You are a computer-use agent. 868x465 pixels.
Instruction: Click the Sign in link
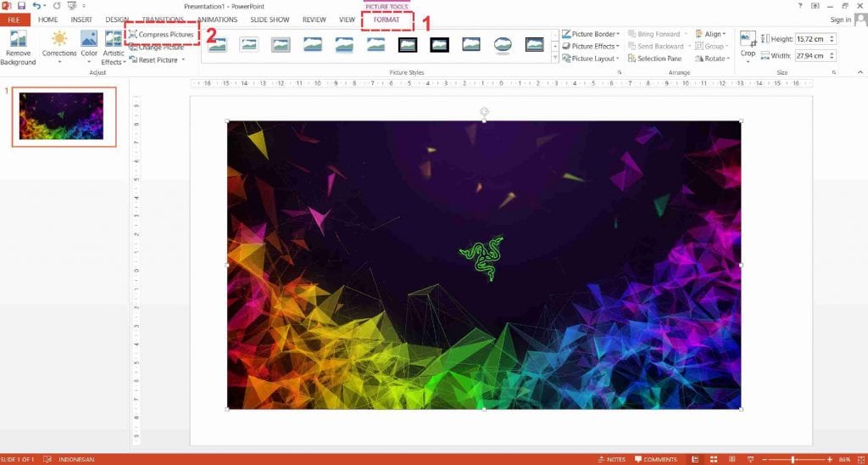pyautogui.click(x=840, y=20)
